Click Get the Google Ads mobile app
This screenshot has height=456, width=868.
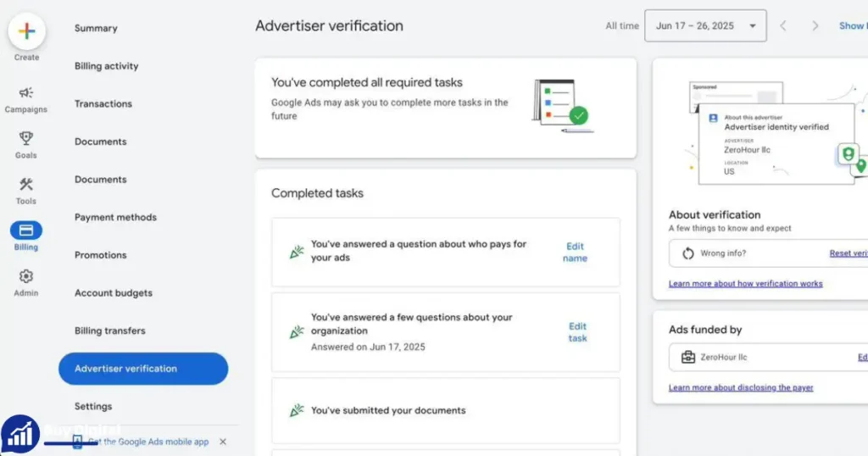[x=148, y=442]
